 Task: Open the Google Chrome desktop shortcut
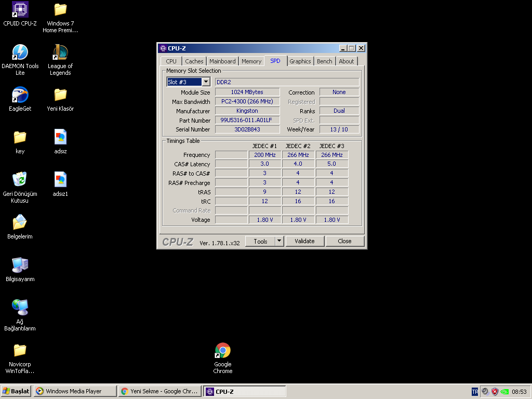pos(222,351)
